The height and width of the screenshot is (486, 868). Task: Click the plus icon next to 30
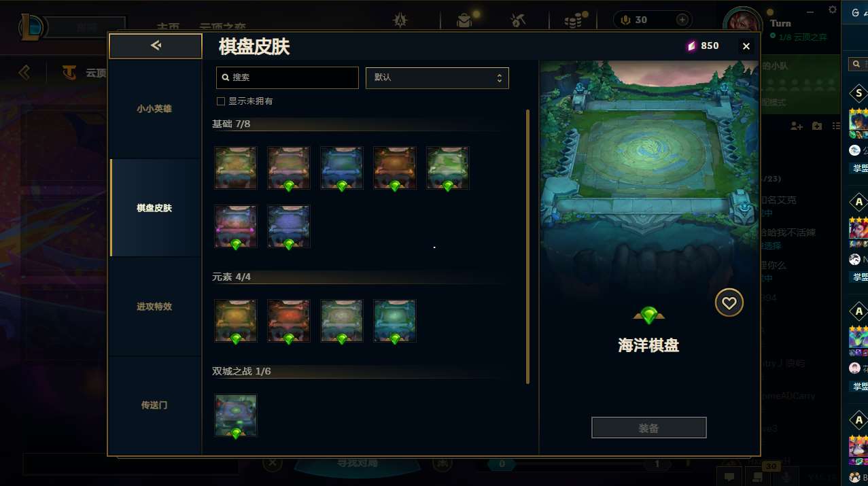tap(682, 20)
